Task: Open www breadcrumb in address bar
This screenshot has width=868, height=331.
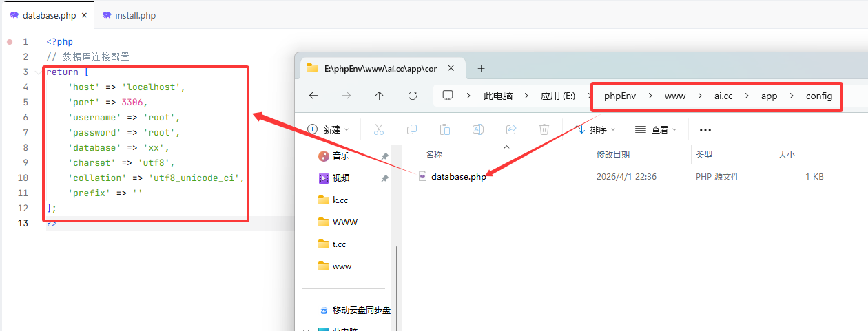Action: click(x=675, y=96)
